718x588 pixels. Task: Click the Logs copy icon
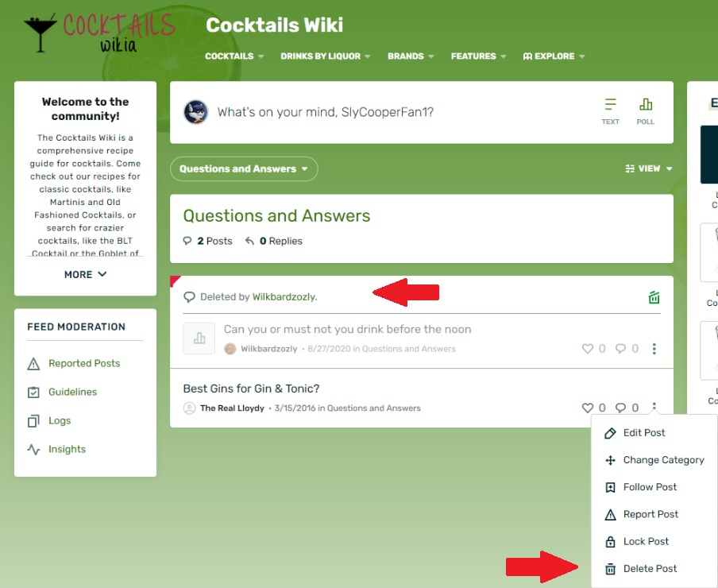point(33,421)
